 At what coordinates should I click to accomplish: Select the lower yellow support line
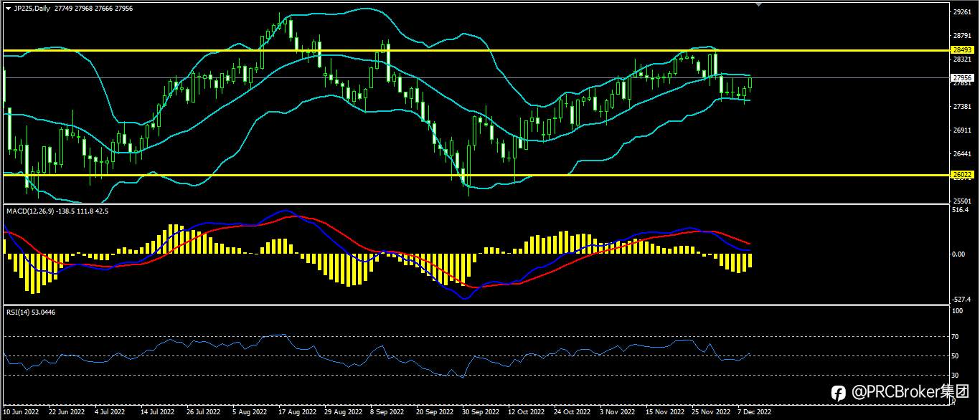(476, 174)
